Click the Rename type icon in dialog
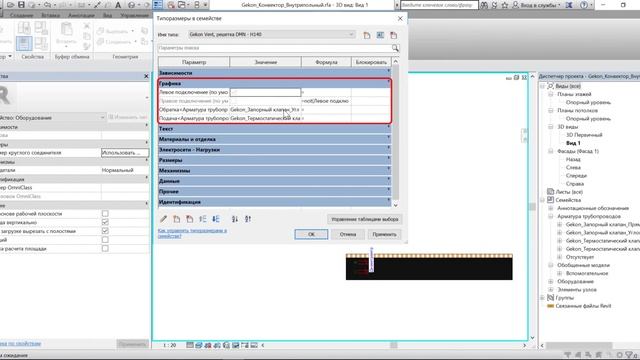This screenshot has width=640, height=360. (x=380, y=35)
